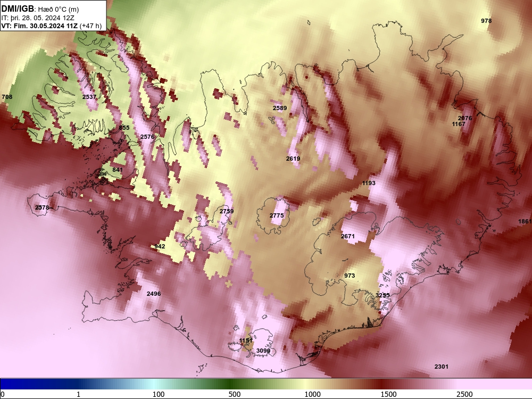Image resolution: width=532 pixels, height=399 pixels.
Task: Select the 2671 height label
Action: [348, 236]
